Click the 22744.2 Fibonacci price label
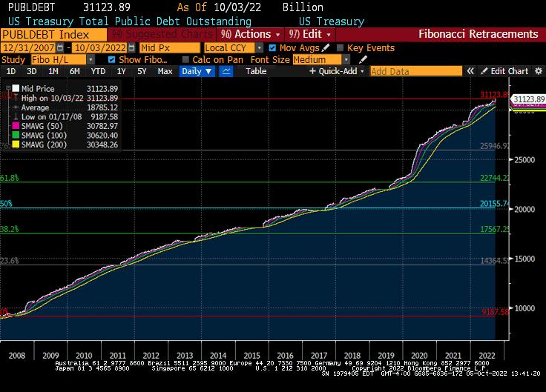The height and width of the screenshot is (392, 546). tap(495, 178)
